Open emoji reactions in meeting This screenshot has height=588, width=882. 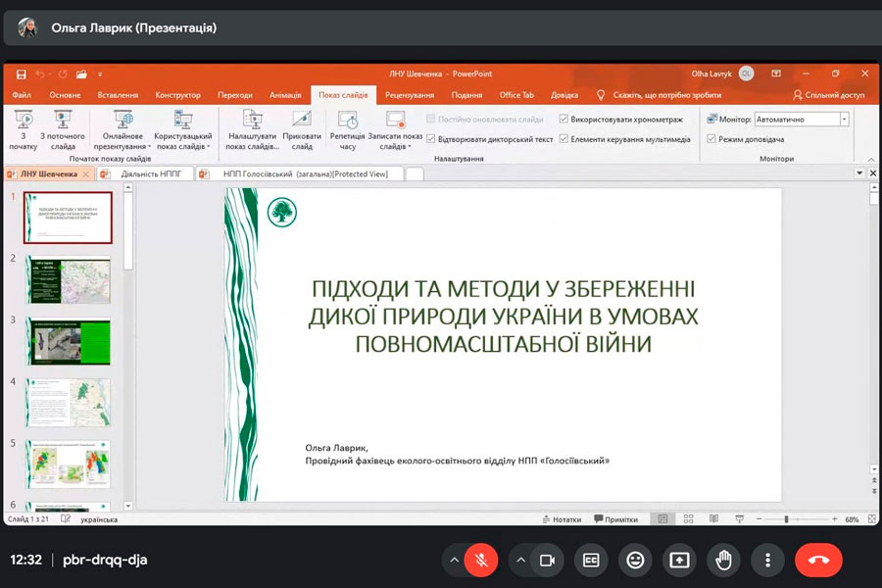(x=636, y=560)
